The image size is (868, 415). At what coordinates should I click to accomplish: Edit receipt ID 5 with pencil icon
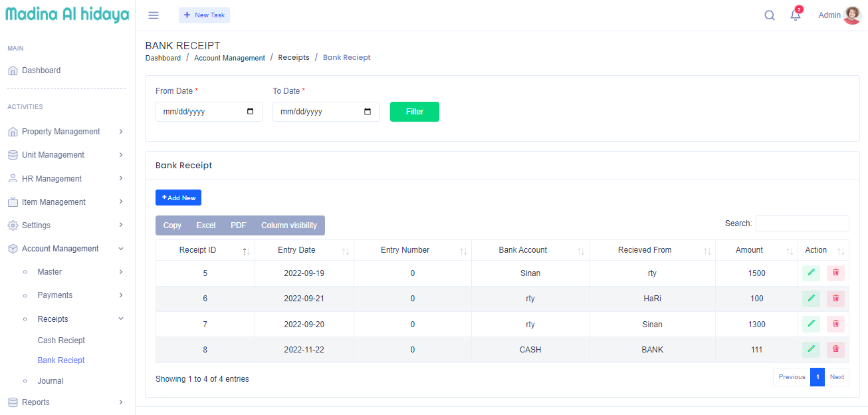[811, 273]
